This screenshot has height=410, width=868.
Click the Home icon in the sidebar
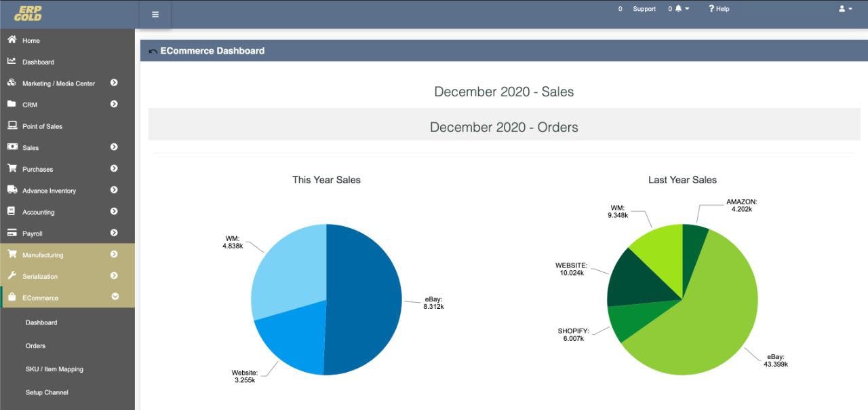coord(11,40)
